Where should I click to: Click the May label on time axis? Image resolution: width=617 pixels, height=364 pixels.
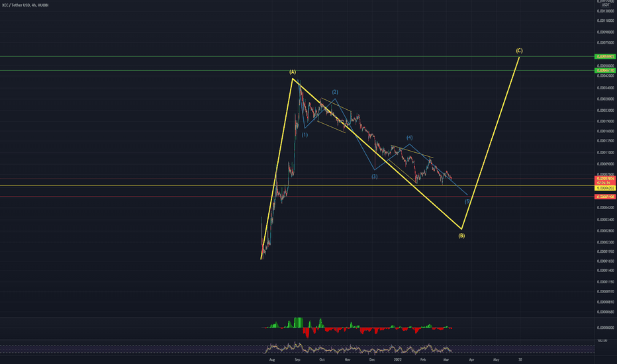[496, 359]
